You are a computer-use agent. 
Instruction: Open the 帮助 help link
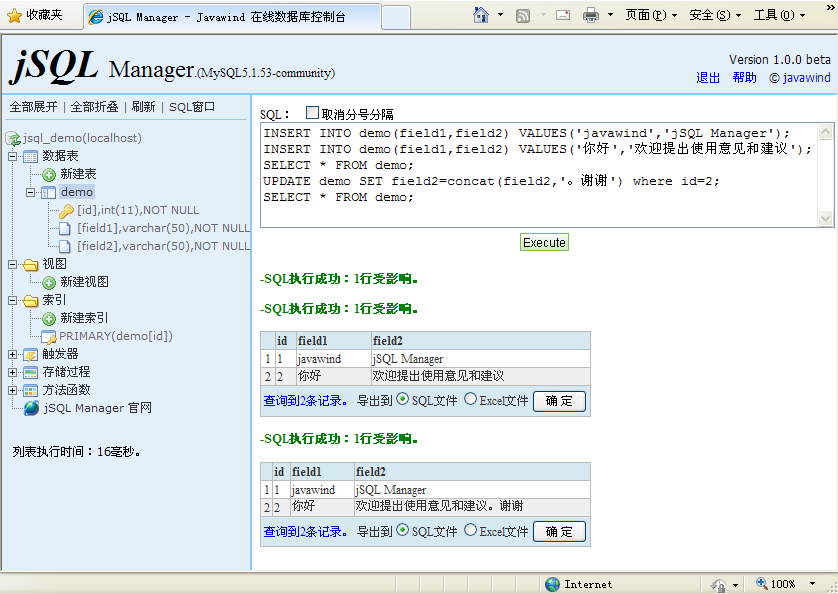[x=744, y=78]
